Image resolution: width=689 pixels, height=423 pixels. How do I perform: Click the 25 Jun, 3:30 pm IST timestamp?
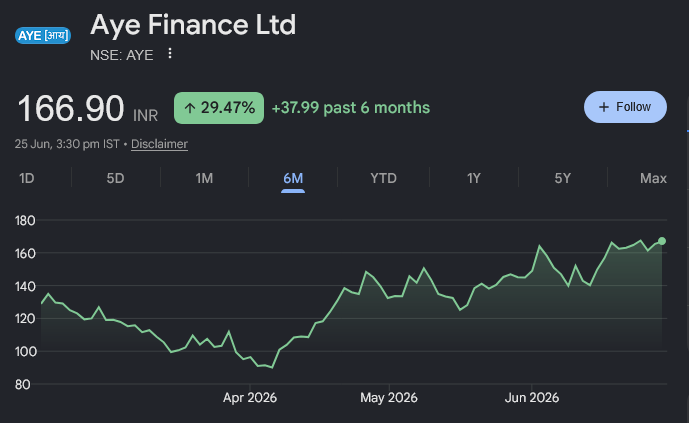tap(67, 144)
